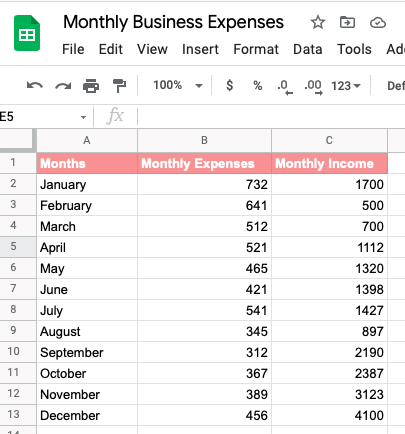Select the February cell

point(87,205)
